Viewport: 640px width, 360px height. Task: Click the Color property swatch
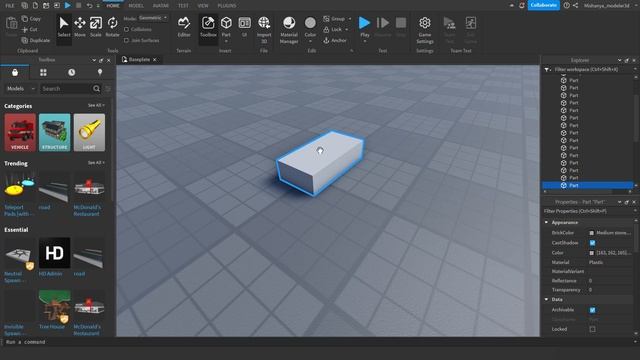pyautogui.click(x=591, y=253)
